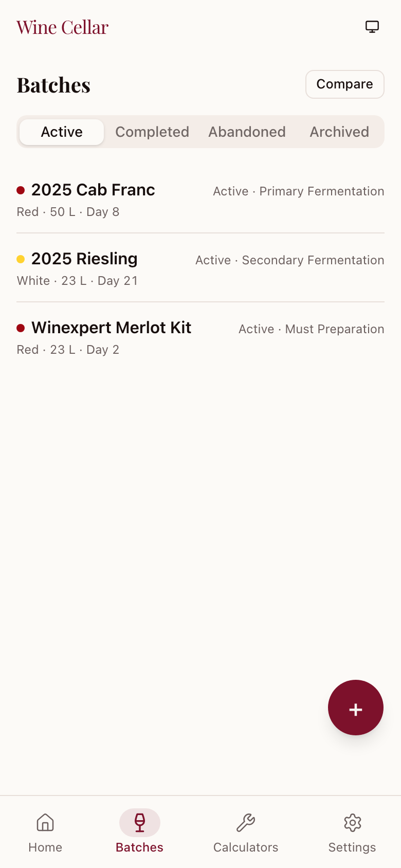Open Calculators via the wrench icon
Screen dimensions: 401x868
[x=246, y=823]
